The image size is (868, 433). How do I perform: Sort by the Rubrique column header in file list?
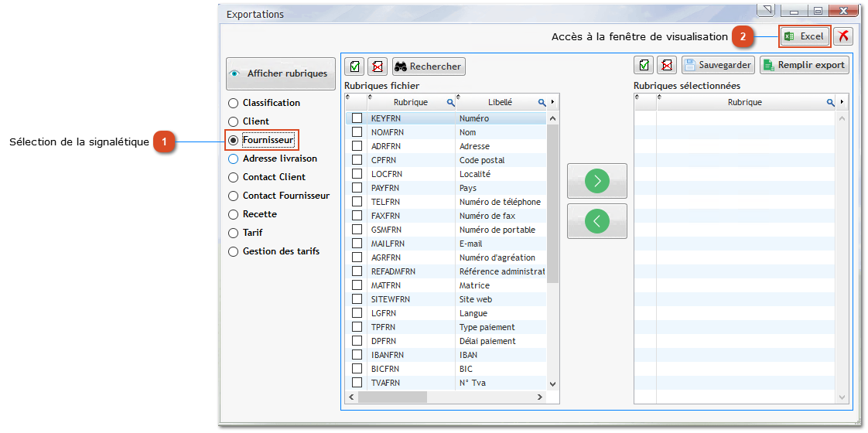point(410,102)
